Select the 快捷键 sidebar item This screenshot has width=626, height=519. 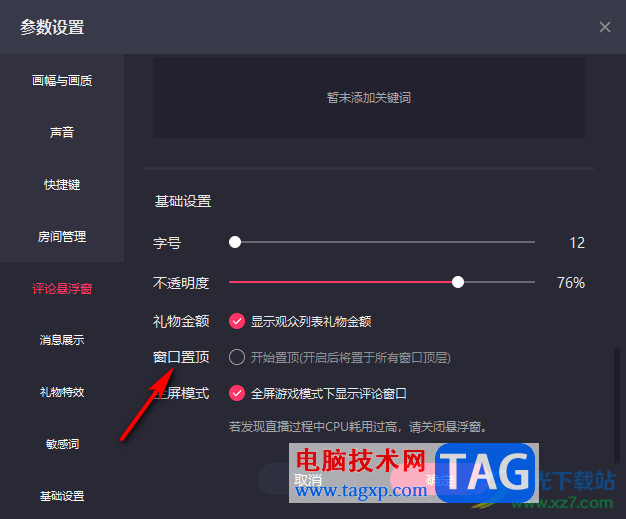point(62,184)
